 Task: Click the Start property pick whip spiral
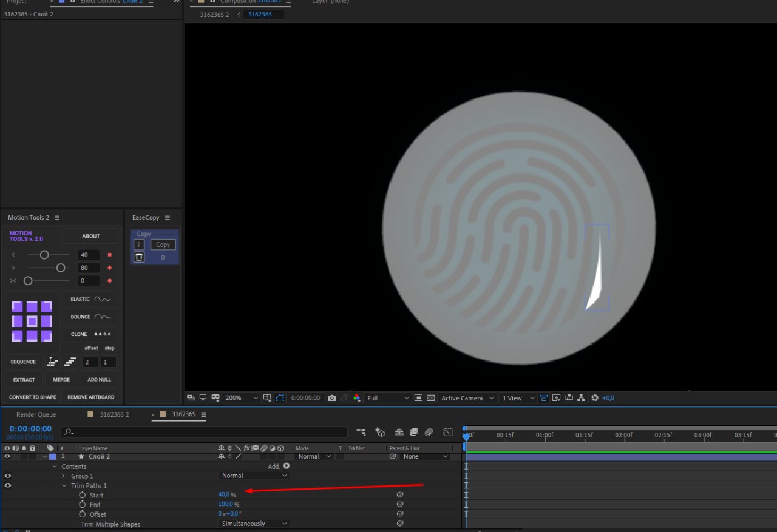click(400, 495)
